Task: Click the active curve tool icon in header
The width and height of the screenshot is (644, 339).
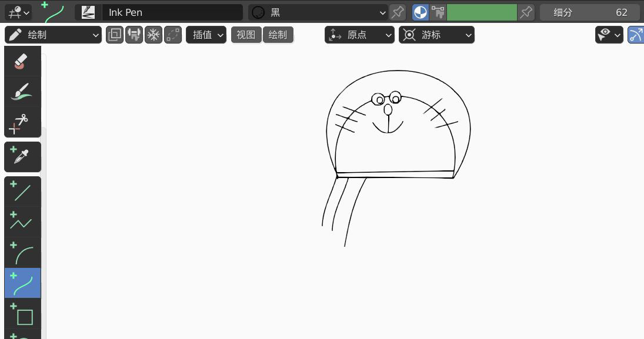Action: [54, 12]
